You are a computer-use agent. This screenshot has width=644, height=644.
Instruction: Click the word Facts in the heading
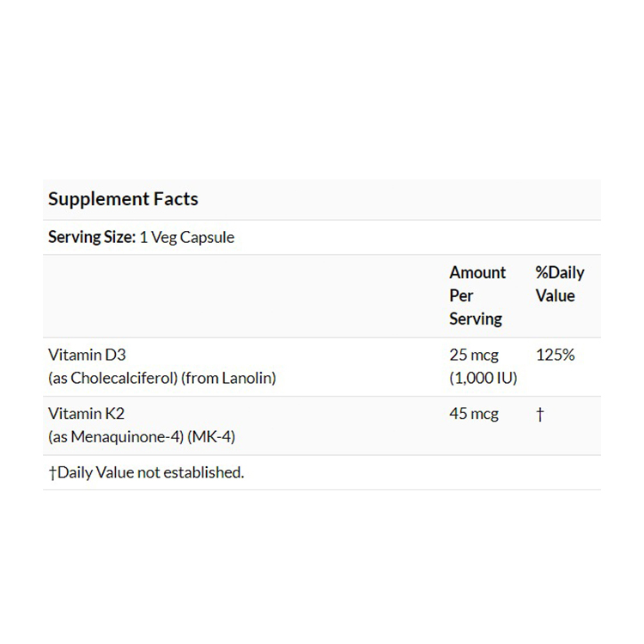[x=174, y=199]
